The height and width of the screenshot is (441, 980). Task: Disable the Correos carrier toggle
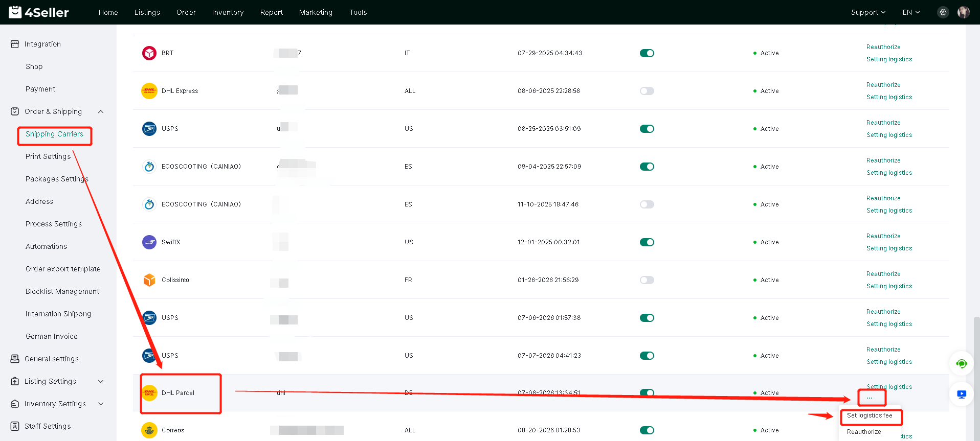point(647,430)
